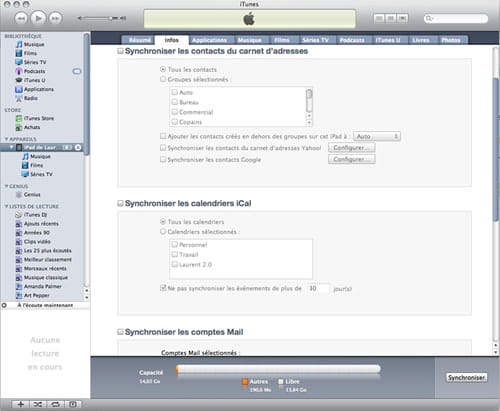Screen dimensions: 500x411
Task: Enable Synchroniser les contacts du carnet d'adresses
Action: point(120,51)
